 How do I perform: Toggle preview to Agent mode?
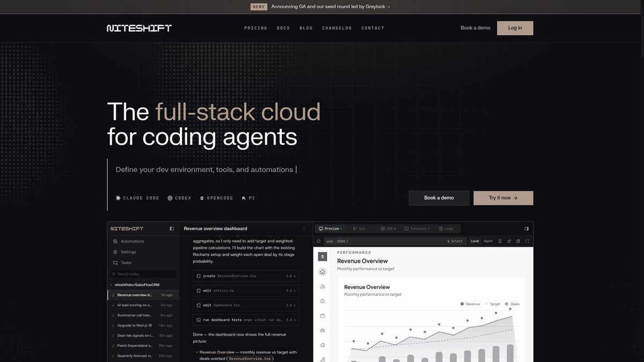click(x=488, y=241)
